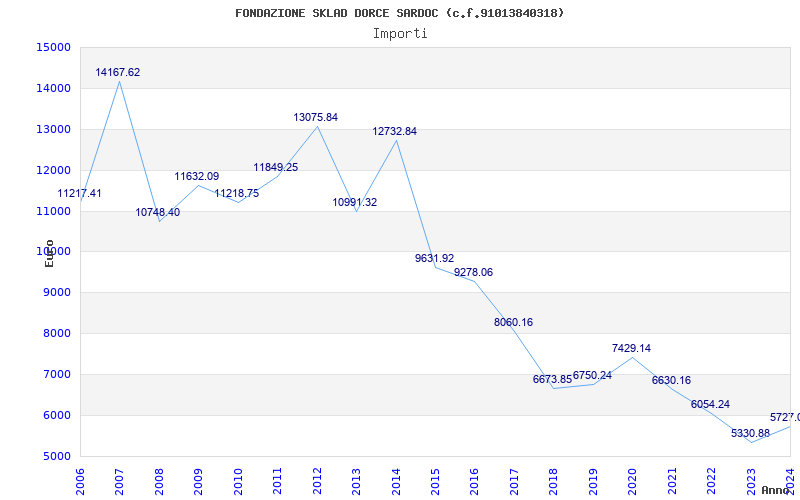This screenshot has width=800, height=500.
Task: Click the 2019 x-axis year label
Action: pos(594,481)
